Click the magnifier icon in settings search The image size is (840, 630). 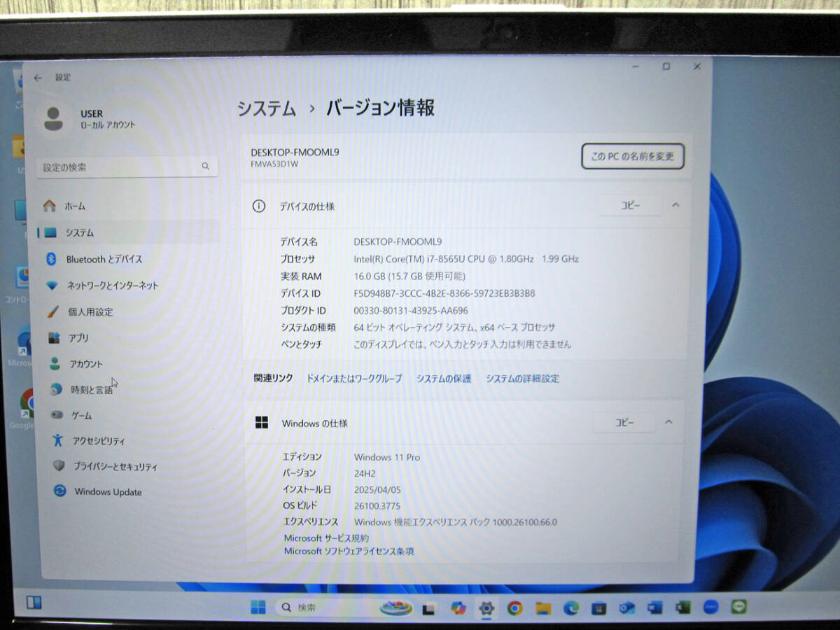pyautogui.click(x=205, y=167)
